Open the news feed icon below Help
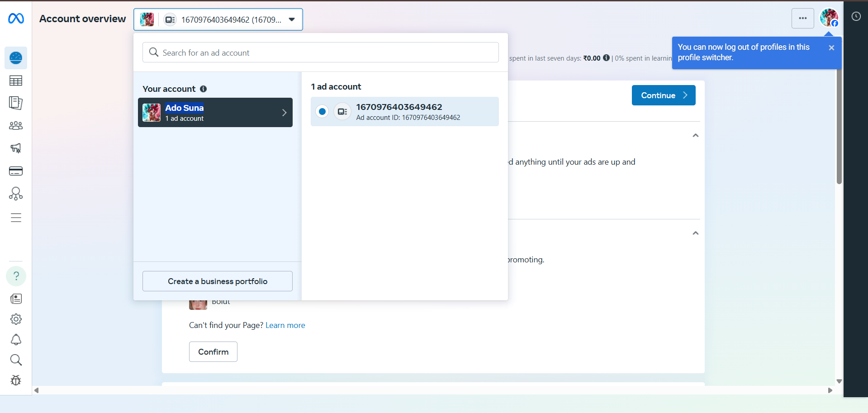Image resolution: width=868 pixels, height=413 pixels. [x=16, y=299]
